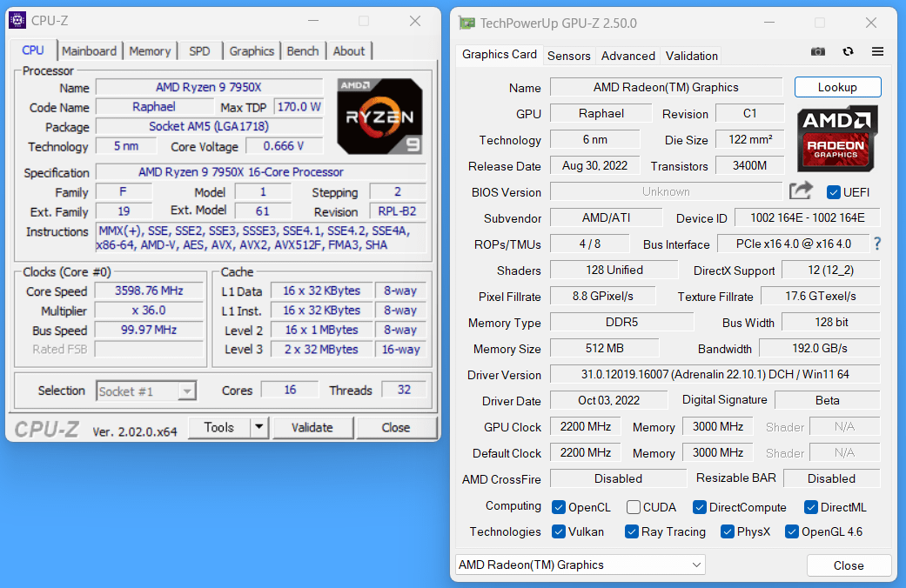Click the Threads 32 value

(404, 390)
